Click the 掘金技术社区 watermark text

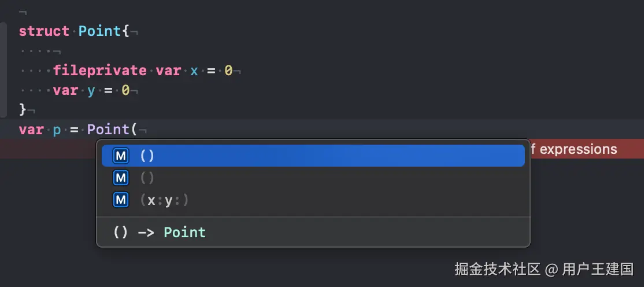coord(497,269)
